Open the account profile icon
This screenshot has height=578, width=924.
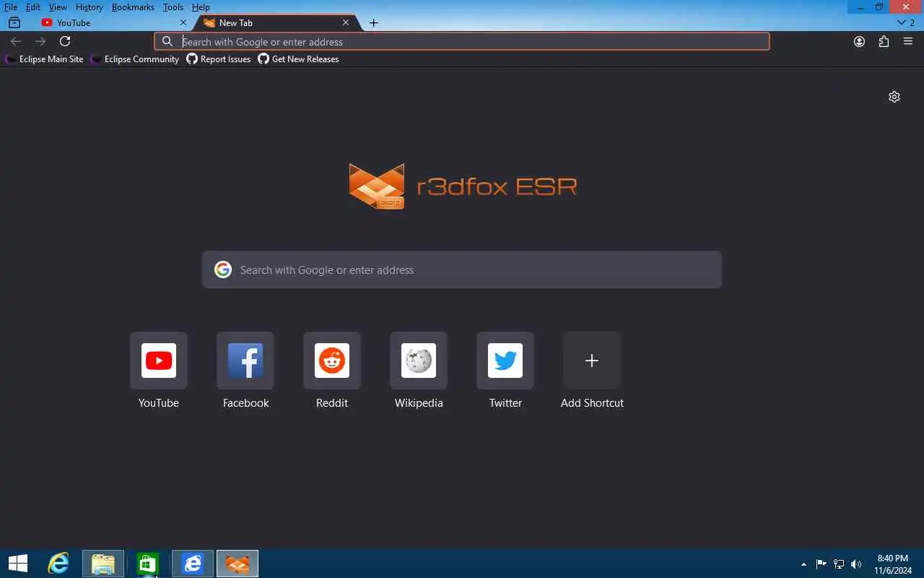click(859, 41)
